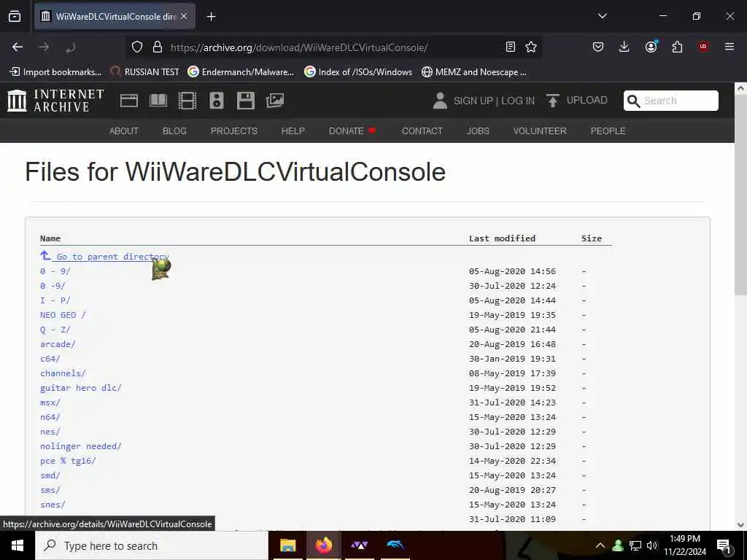This screenshot has height=560, width=747.
Task: Open the Web (Wayback) icon in Archive header
Action: 129,101
